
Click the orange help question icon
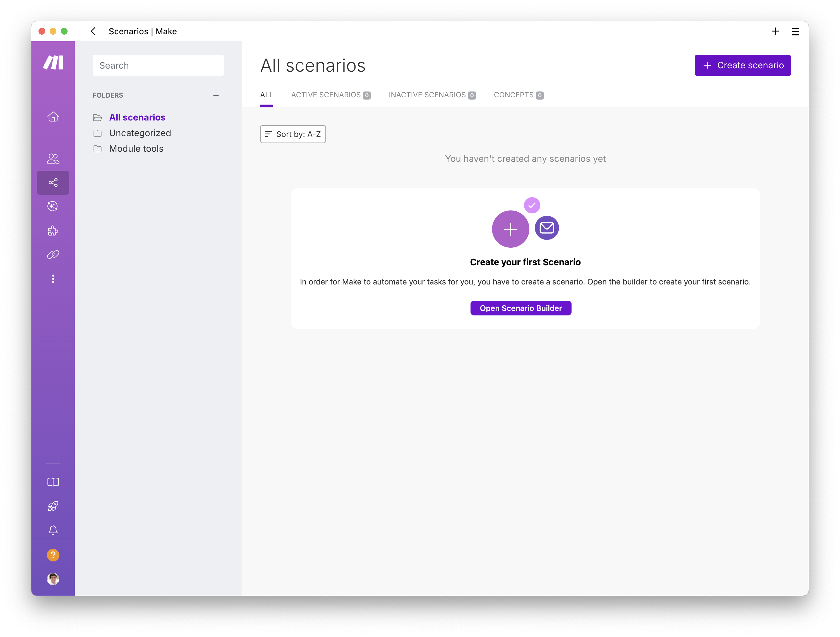(x=53, y=555)
